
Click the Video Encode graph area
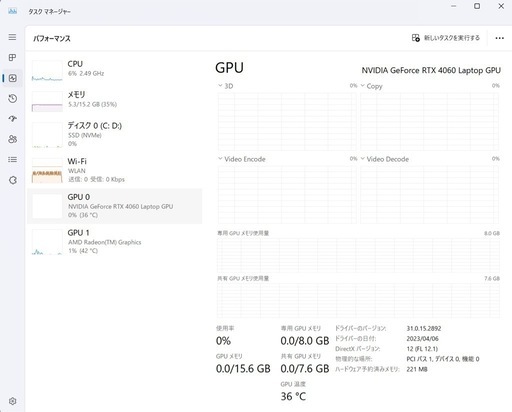[287, 195]
